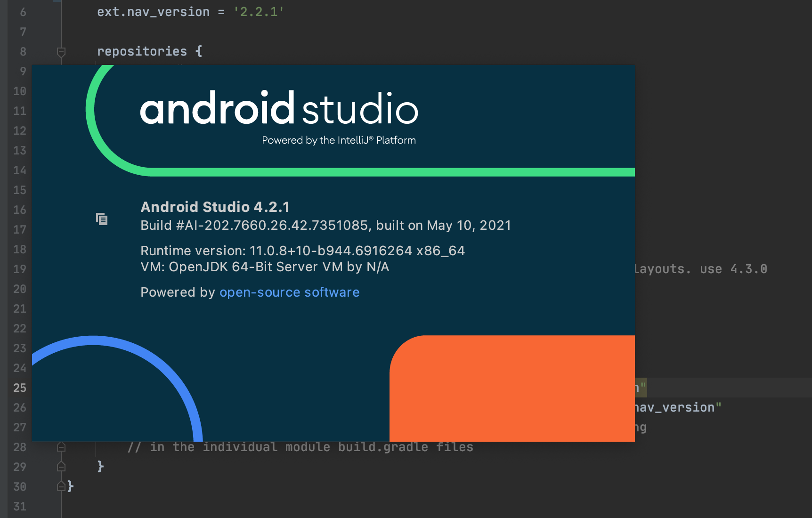Click line number 25 in the gutter

point(20,388)
